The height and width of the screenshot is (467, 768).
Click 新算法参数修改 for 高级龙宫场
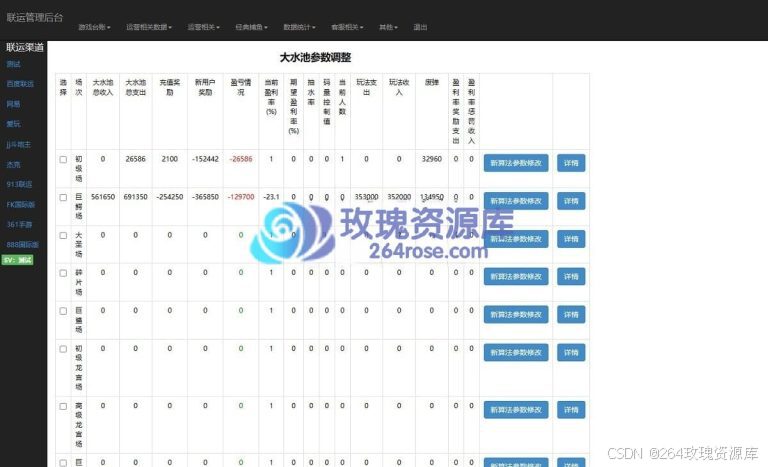coord(516,410)
